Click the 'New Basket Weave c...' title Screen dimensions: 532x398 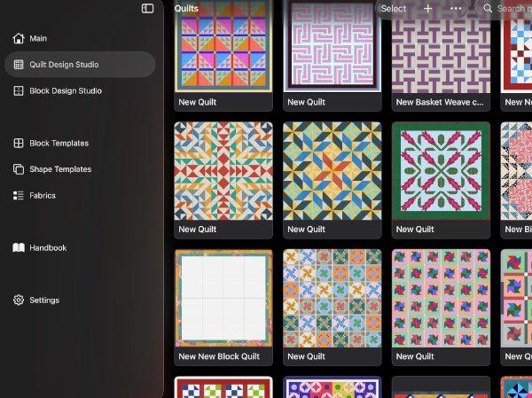click(x=440, y=102)
